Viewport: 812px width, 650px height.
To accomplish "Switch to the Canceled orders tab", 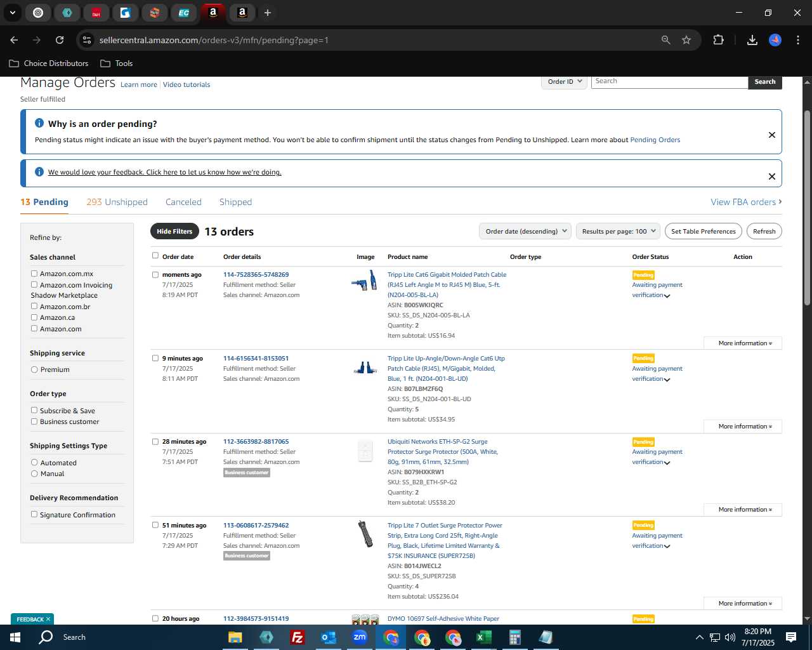I will pyautogui.click(x=183, y=202).
